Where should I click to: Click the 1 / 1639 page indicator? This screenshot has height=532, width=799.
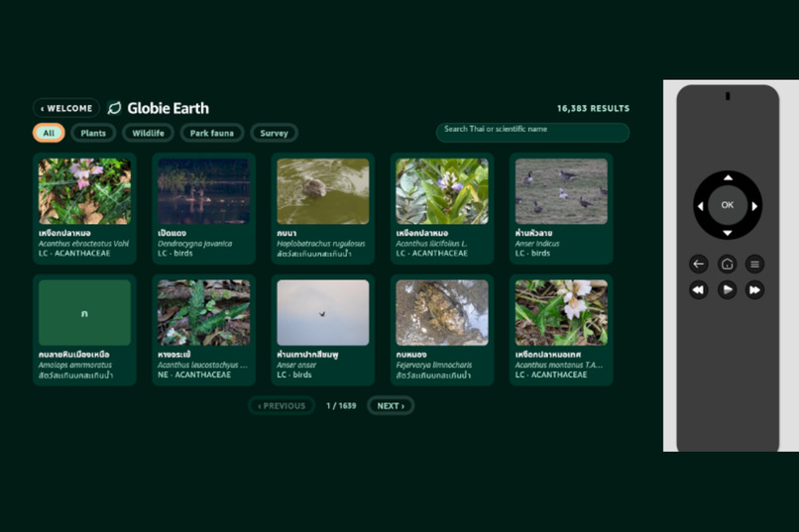[x=341, y=406]
